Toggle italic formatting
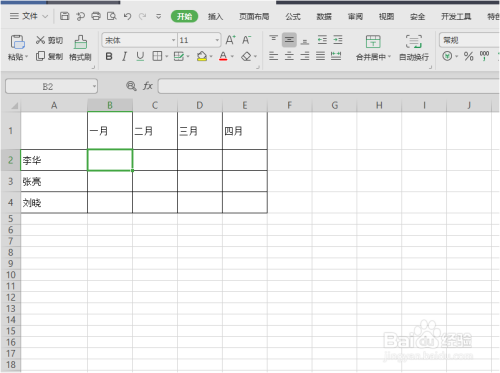500x373 pixels. pos(124,56)
